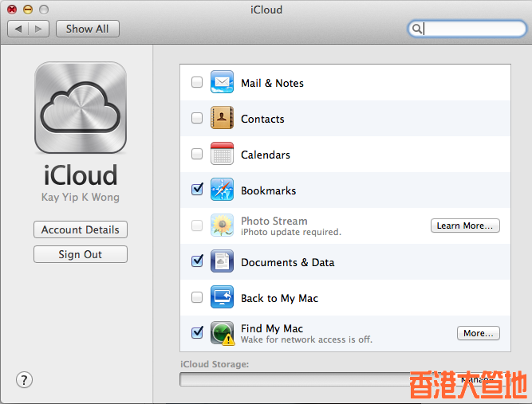Click the 'iCloud Storage:' label
This screenshot has height=404, width=532.
[x=215, y=364]
